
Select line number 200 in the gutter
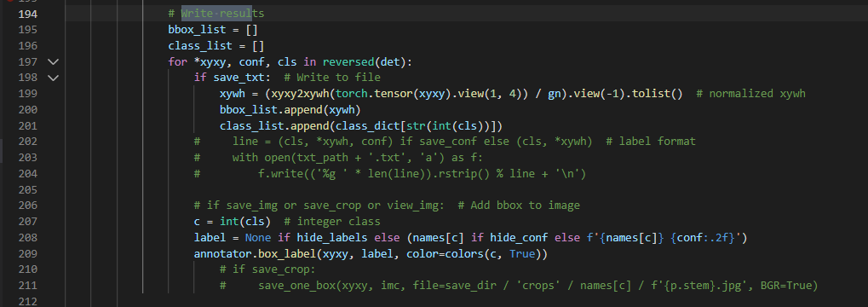click(x=27, y=110)
